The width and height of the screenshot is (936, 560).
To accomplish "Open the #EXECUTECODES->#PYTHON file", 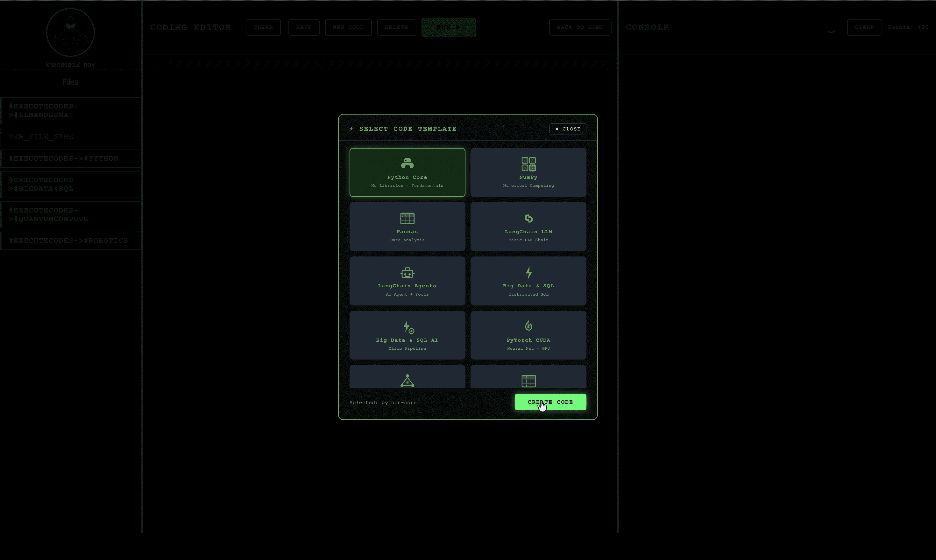I will click(71, 158).
